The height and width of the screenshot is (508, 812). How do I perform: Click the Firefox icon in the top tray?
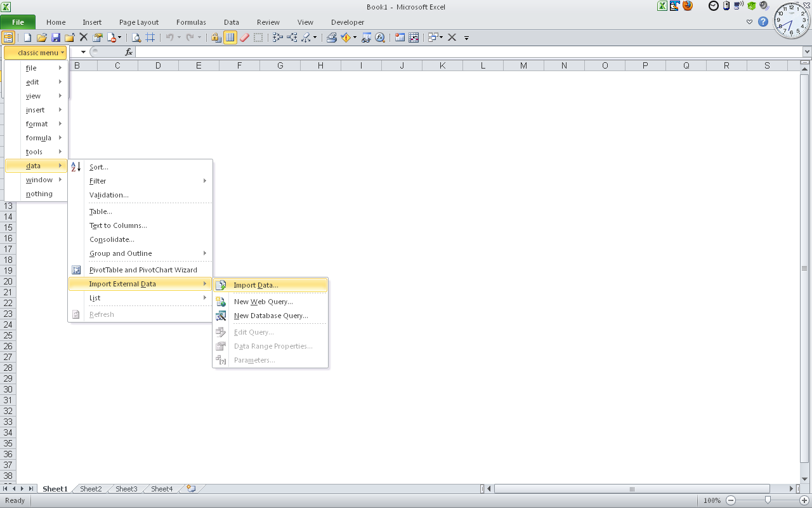[688, 6]
